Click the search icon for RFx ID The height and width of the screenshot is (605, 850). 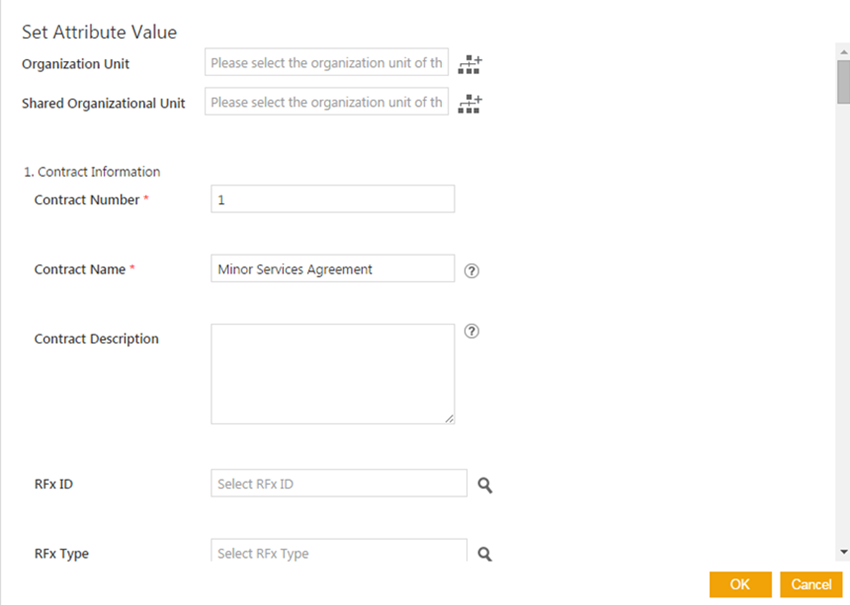point(484,485)
